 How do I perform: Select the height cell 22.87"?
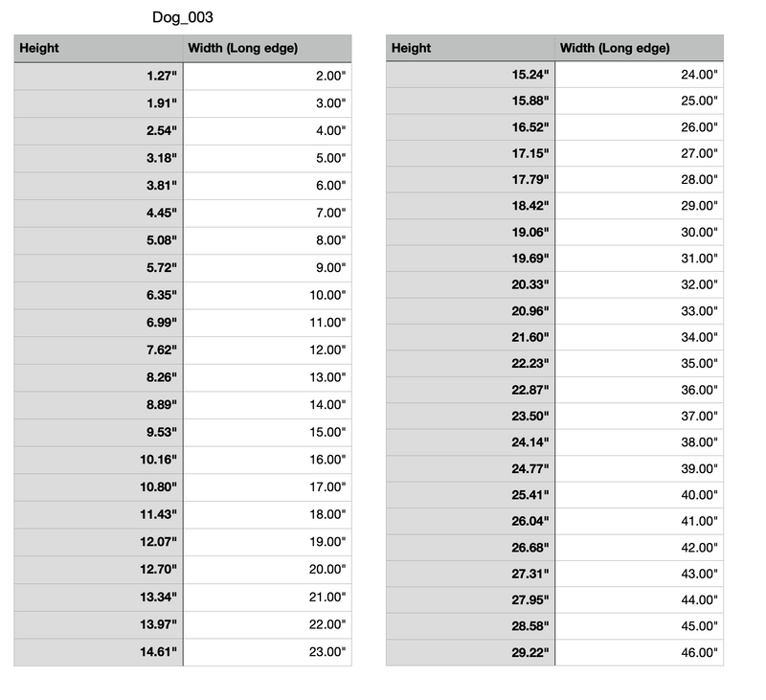[470, 391]
